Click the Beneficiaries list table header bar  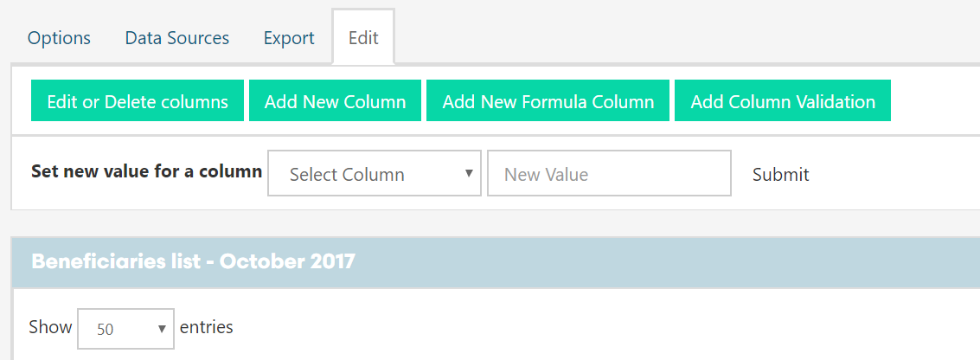point(495,261)
